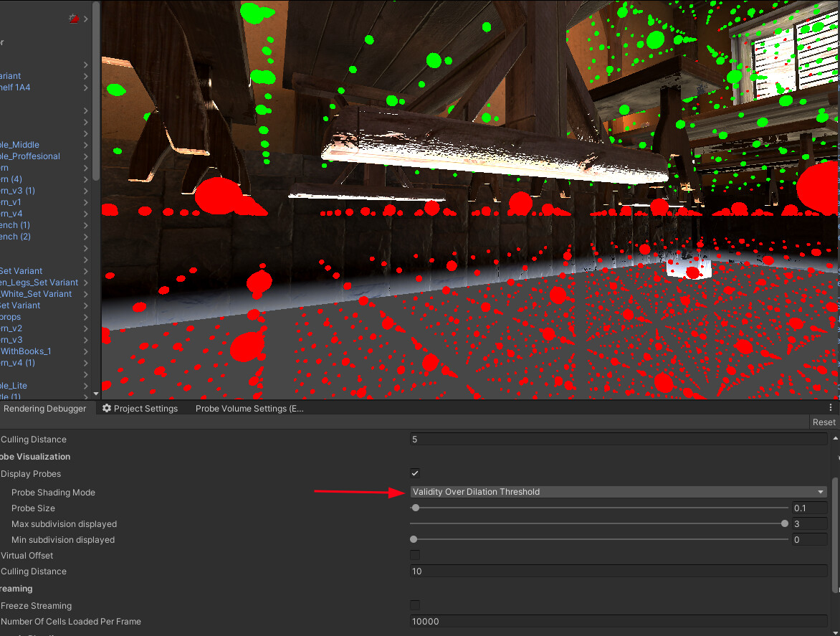
Task: Click the Reset button
Action: point(823,422)
